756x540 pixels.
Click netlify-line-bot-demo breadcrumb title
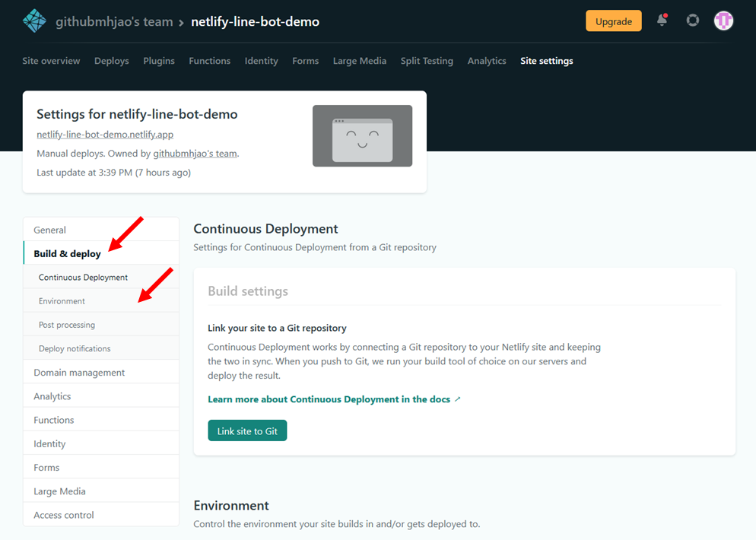[x=255, y=22]
